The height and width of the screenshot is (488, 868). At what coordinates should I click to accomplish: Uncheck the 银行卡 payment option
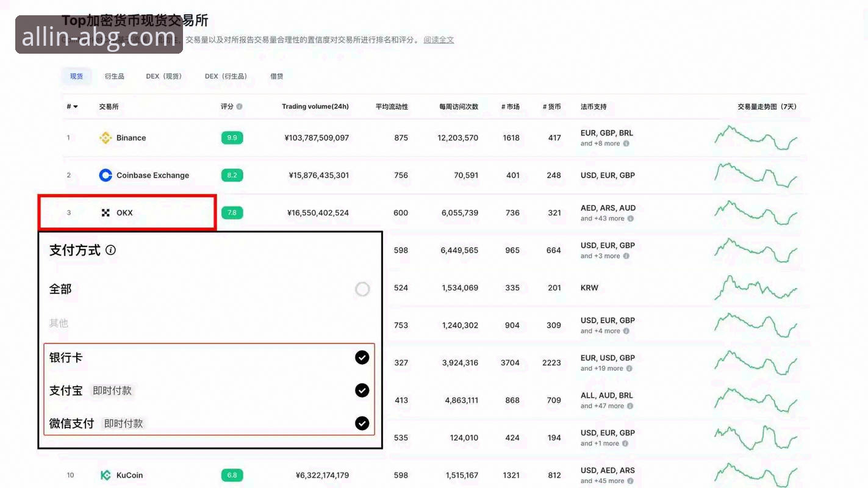(362, 357)
